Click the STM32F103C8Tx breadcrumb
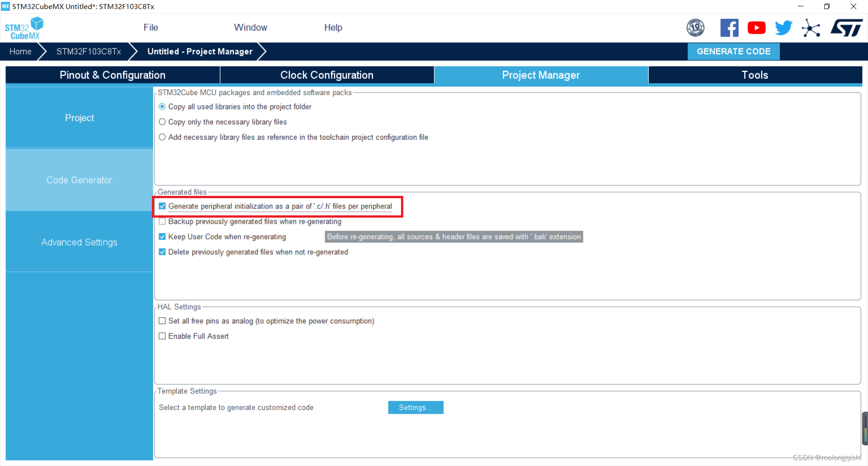Viewport: 868px width, 466px height. [x=89, y=52]
